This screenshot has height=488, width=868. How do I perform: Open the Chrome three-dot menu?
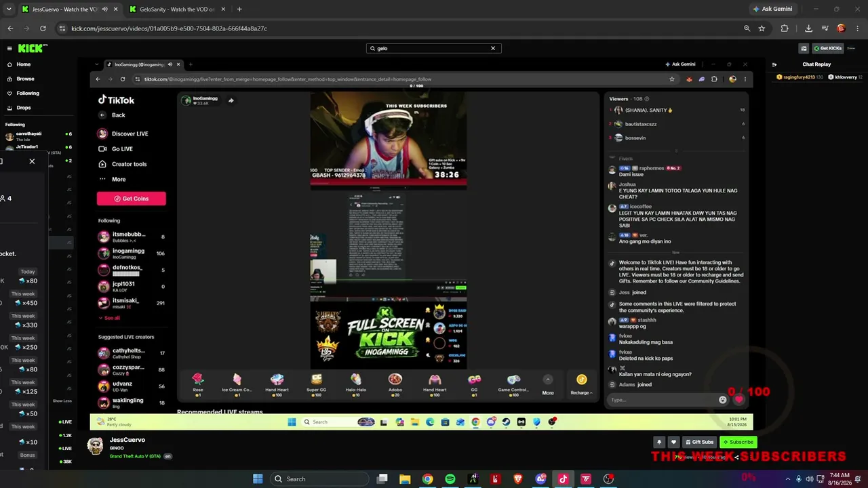click(x=857, y=28)
